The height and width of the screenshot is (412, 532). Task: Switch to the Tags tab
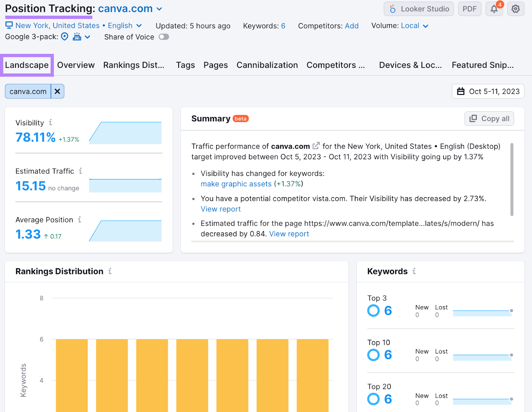pos(186,65)
